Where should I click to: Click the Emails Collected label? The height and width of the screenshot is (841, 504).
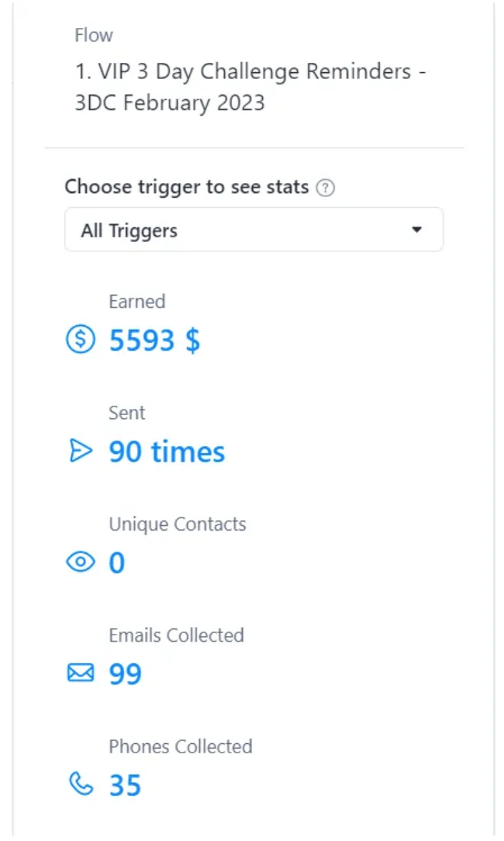(176, 635)
